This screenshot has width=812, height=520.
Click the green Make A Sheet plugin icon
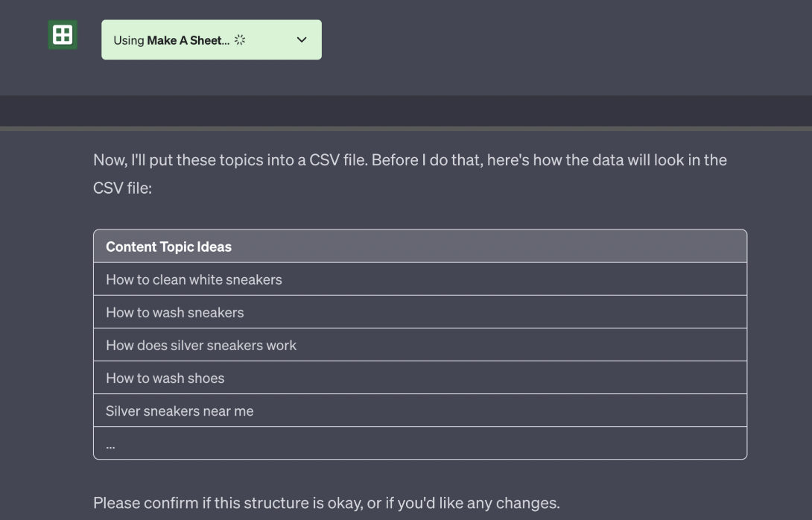point(63,35)
